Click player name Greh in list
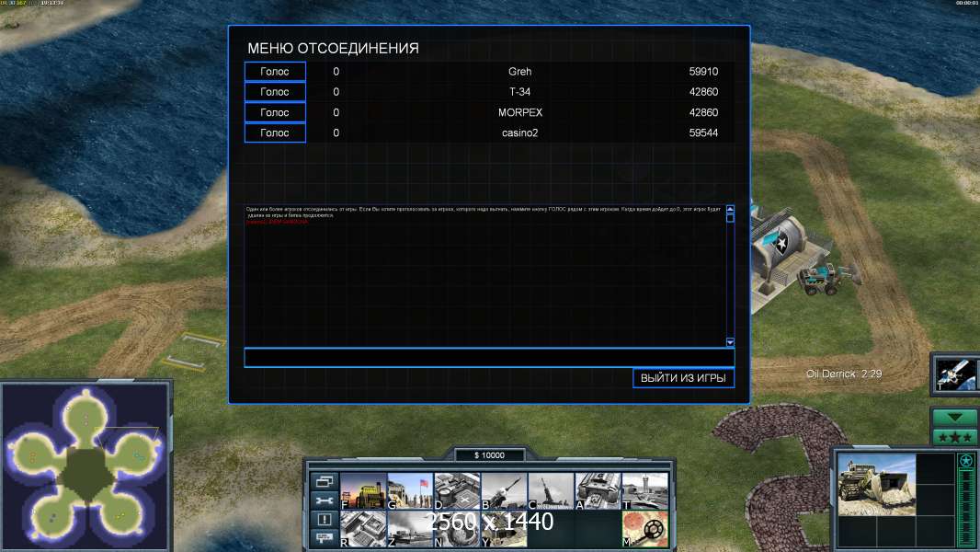 [x=520, y=71]
